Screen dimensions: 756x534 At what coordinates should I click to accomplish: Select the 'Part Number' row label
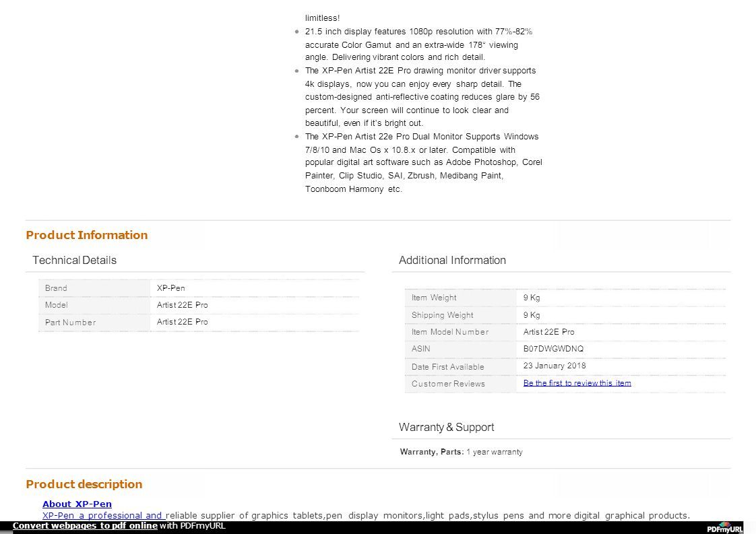tap(70, 323)
